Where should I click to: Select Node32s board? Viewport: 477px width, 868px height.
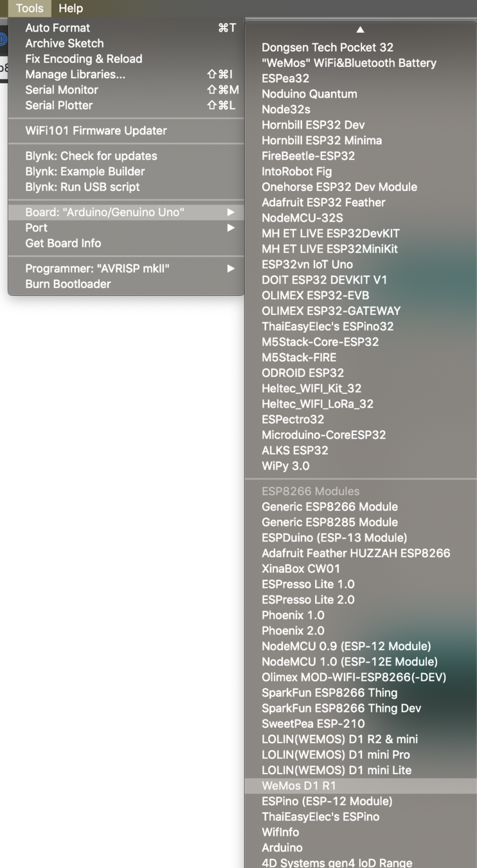click(x=361, y=109)
